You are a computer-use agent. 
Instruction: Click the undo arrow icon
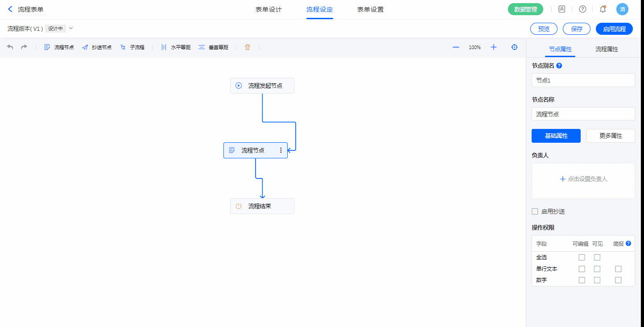[10, 47]
